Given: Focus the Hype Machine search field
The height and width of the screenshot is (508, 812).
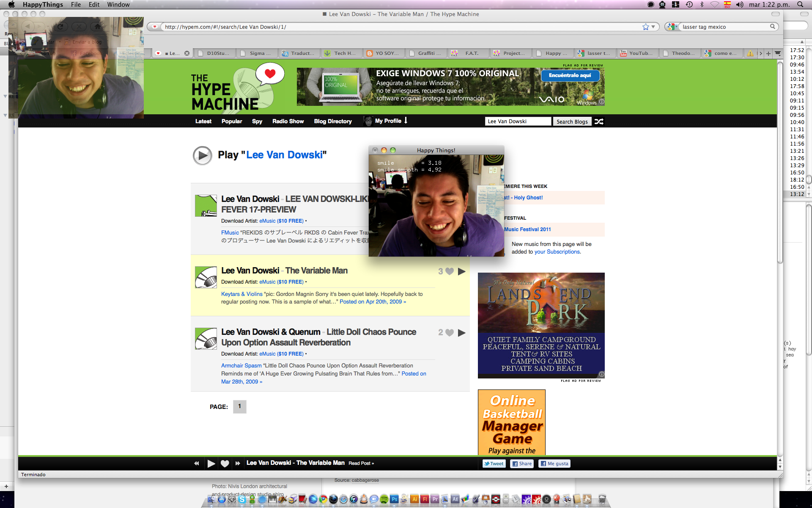Looking at the screenshot, I should [518, 121].
